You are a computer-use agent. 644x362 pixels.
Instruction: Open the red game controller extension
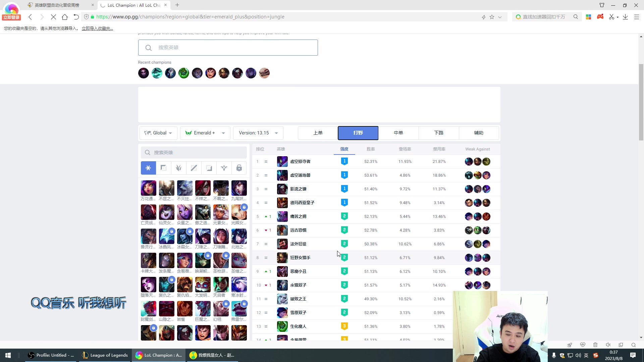[x=600, y=16]
